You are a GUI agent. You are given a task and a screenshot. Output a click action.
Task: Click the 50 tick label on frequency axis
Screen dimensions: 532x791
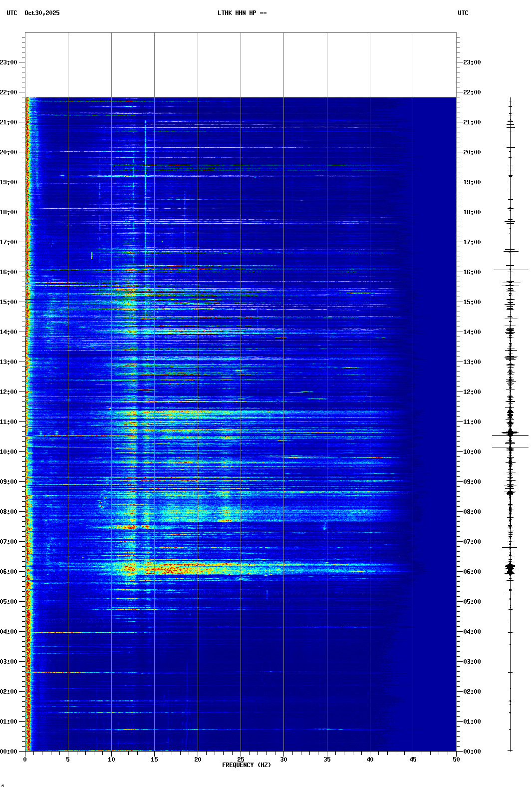click(456, 760)
